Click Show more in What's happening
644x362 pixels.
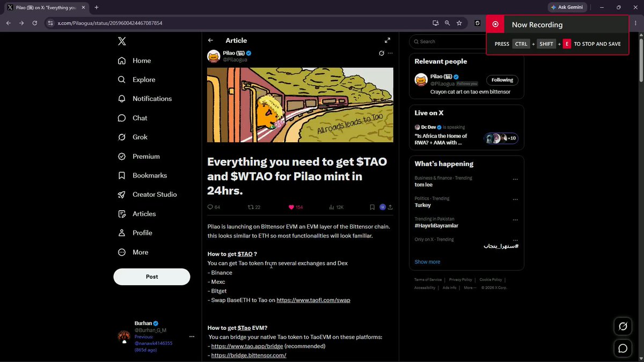427,262
